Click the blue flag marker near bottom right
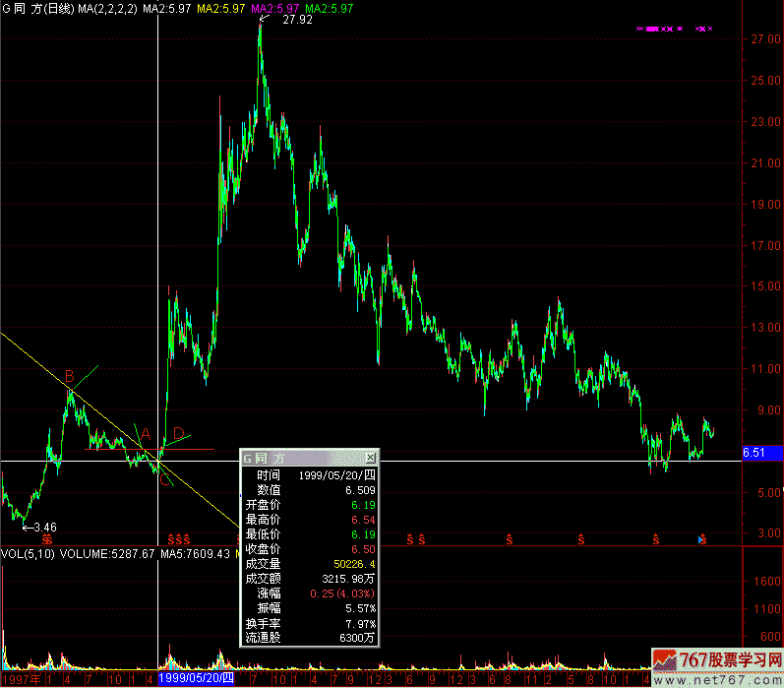Screen dimensions: 784x688 pyautogui.click(x=701, y=538)
